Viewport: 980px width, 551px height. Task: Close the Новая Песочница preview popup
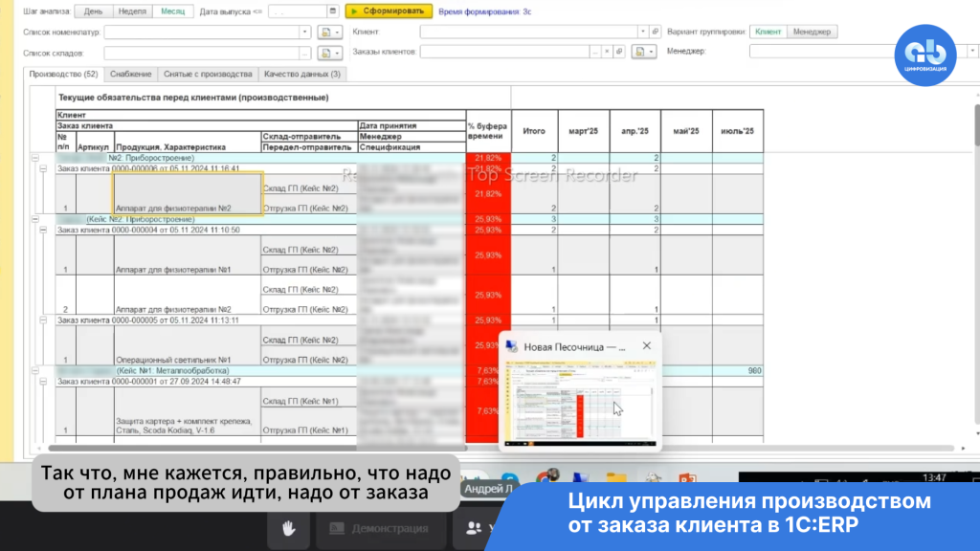click(x=647, y=345)
